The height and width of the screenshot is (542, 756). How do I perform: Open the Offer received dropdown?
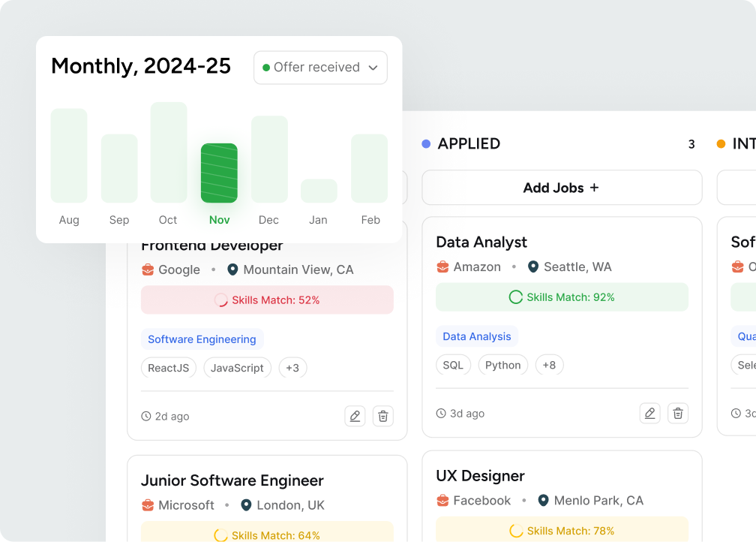click(x=320, y=68)
